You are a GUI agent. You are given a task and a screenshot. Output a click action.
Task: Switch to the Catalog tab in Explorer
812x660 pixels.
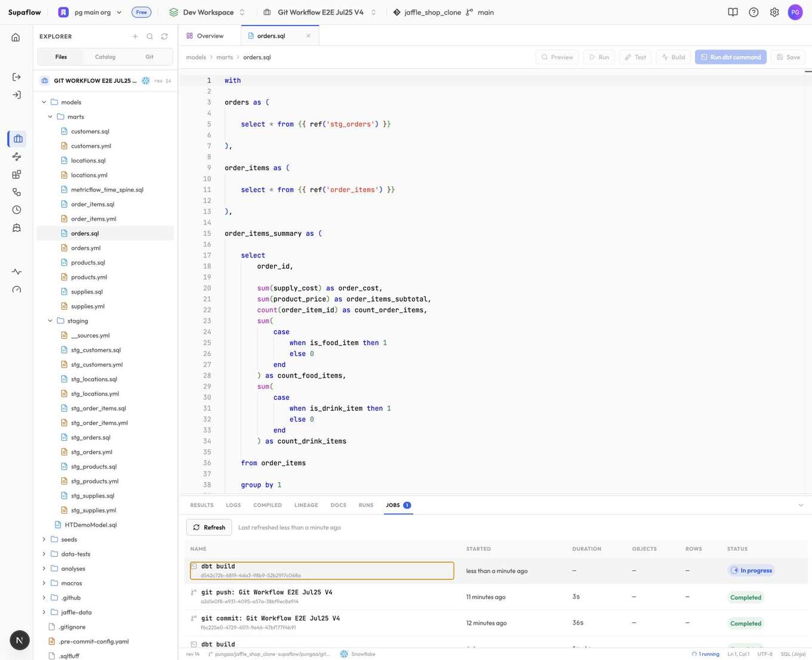point(105,57)
